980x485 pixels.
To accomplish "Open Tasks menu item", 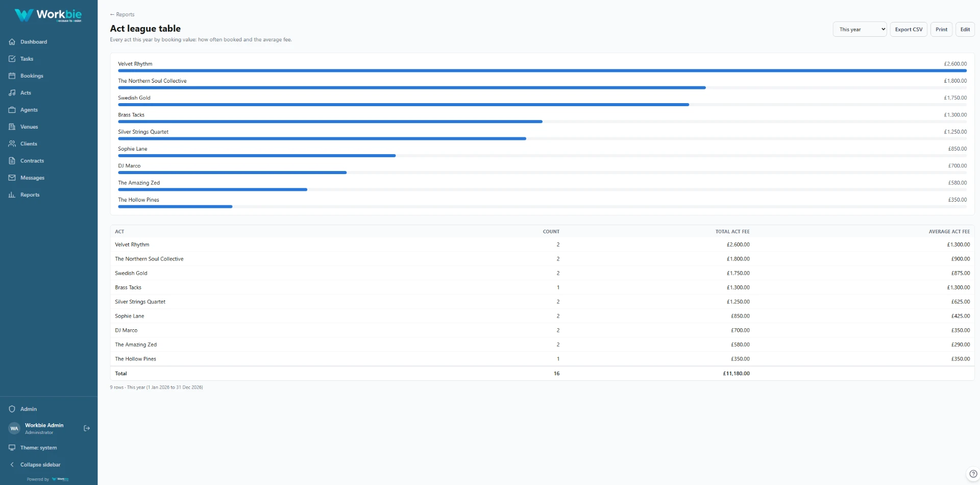I will tap(27, 59).
